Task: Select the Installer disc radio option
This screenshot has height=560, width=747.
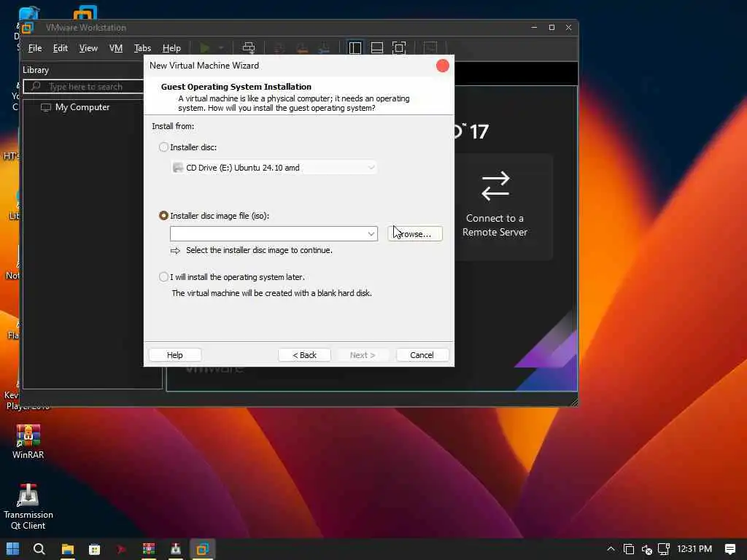Action: tap(163, 147)
